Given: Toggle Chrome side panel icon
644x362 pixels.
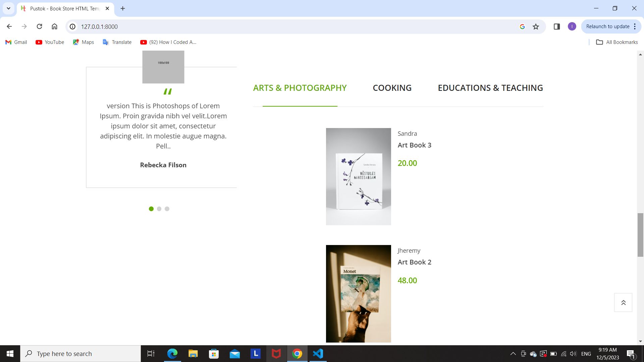Looking at the screenshot, I should click(x=557, y=26).
